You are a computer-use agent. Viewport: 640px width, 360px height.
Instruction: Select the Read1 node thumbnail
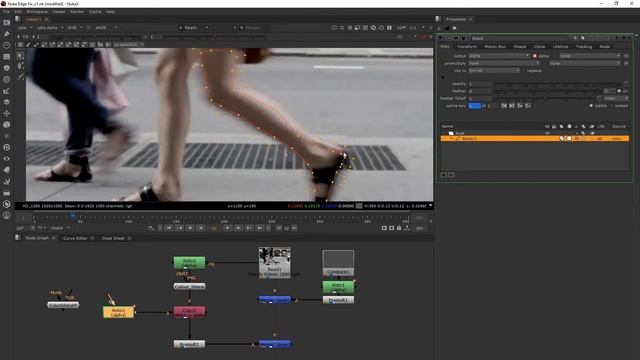pos(275,263)
